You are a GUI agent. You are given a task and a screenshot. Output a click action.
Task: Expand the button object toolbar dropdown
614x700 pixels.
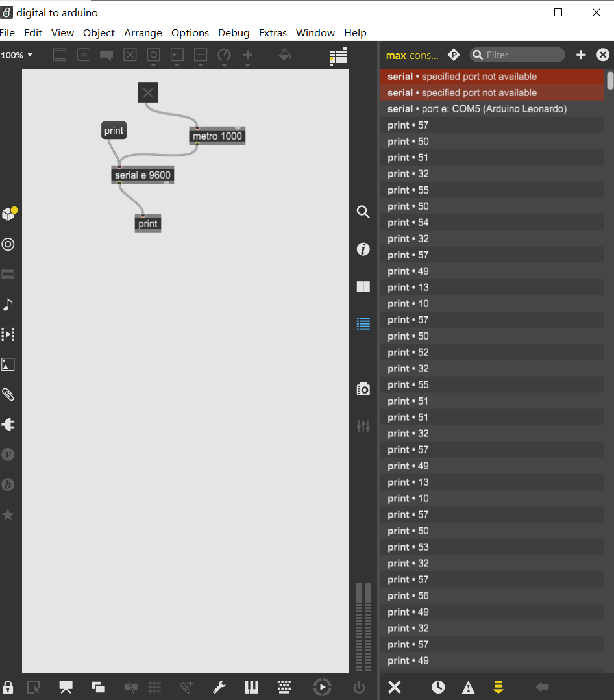coord(153,65)
